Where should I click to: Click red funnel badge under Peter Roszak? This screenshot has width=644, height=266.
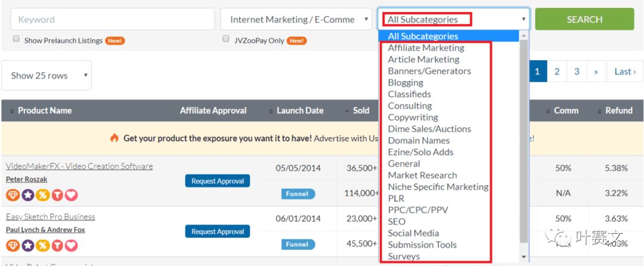pyautogui.click(x=57, y=195)
